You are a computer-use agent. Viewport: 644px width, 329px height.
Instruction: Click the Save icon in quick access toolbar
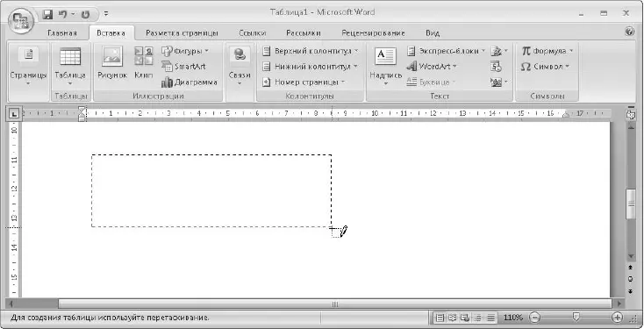[47, 15]
